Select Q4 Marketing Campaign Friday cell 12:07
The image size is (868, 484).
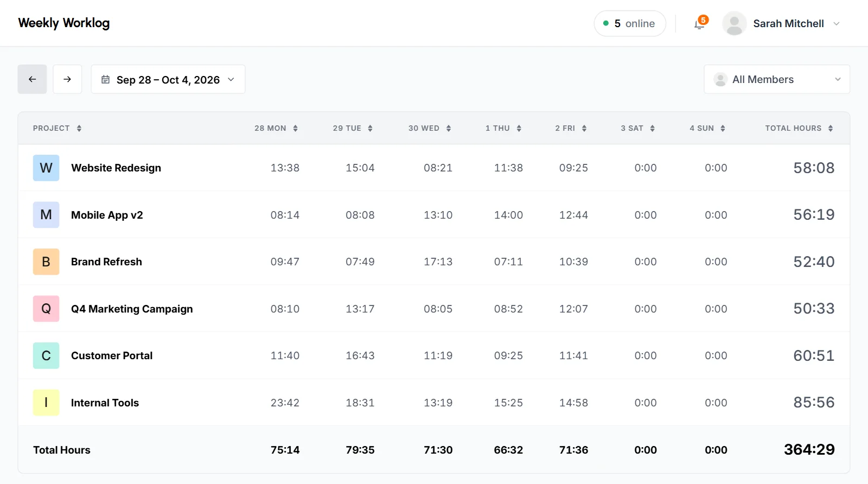[573, 309]
